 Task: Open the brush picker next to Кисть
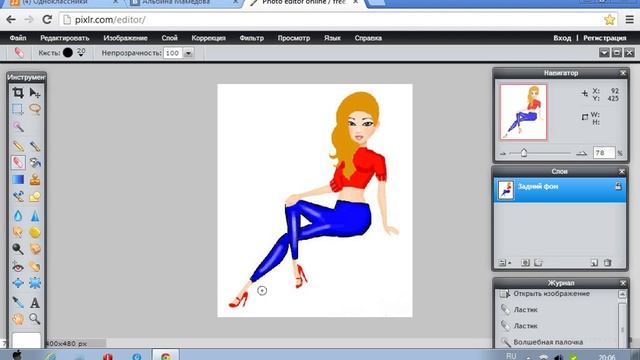[x=73, y=53]
